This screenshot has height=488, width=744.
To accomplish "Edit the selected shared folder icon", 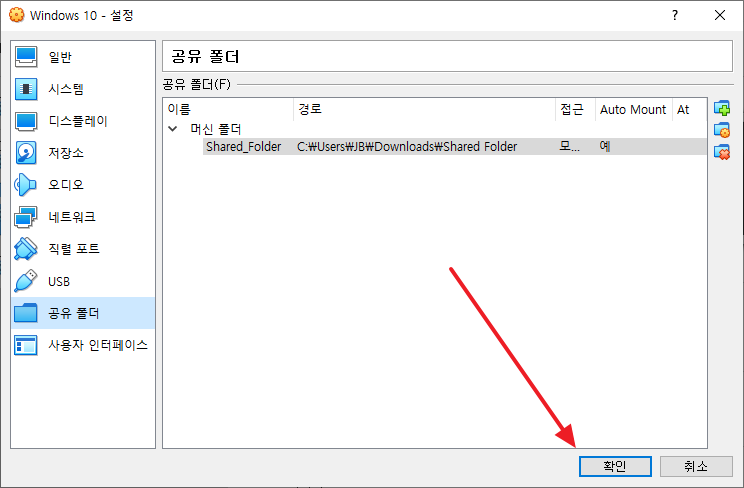I will click(722, 130).
